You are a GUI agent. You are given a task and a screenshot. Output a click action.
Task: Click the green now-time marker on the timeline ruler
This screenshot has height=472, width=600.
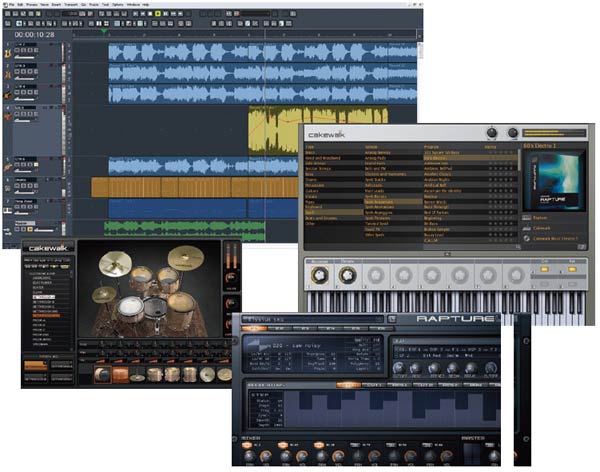[103, 30]
